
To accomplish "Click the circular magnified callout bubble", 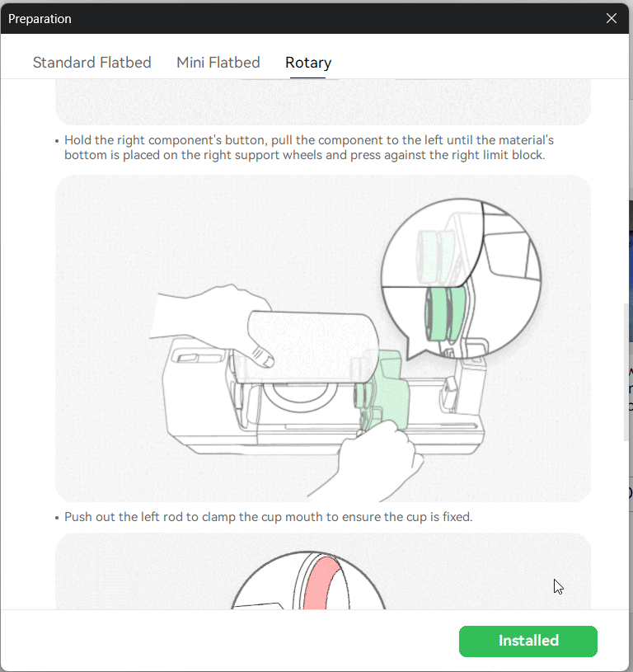I will (461, 279).
